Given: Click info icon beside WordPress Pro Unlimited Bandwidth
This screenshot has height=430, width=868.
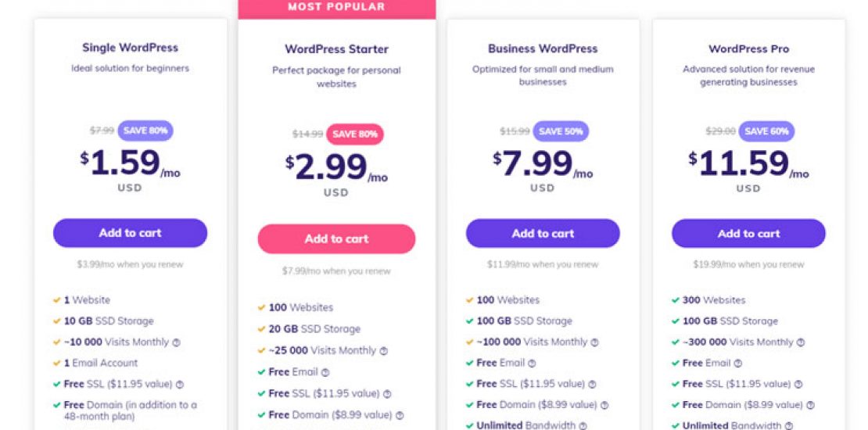Looking at the screenshot, I should pyautogui.click(x=789, y=426).
